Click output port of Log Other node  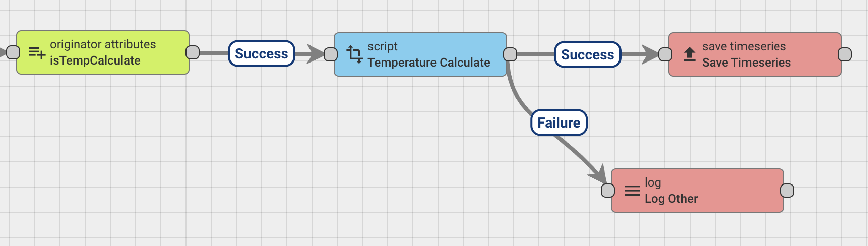pos(787,190)
